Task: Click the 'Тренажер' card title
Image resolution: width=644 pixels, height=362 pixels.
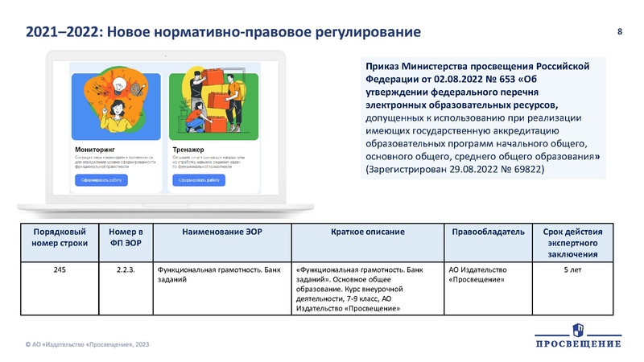Action: pos(188,150)
